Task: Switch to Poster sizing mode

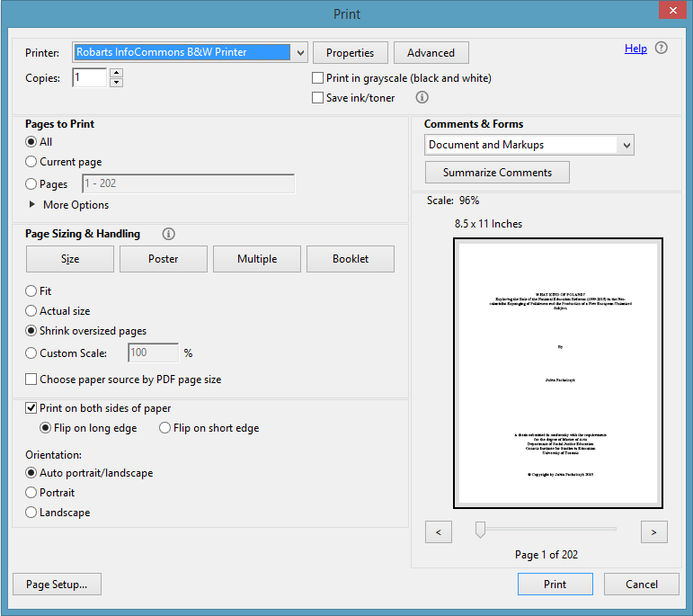Action: (x=164, y=259)
